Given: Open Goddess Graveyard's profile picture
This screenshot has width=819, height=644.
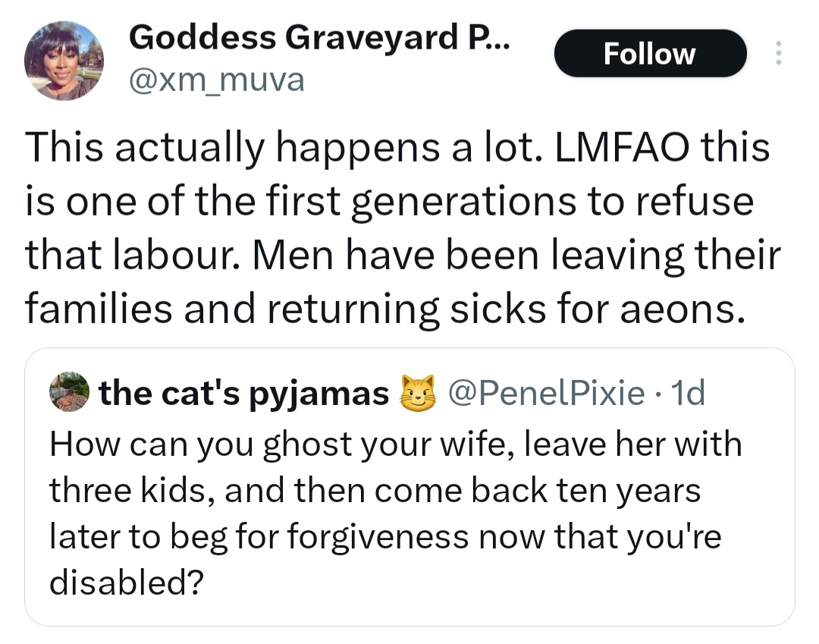Looking at the screenshot, I should pos(64,61).
